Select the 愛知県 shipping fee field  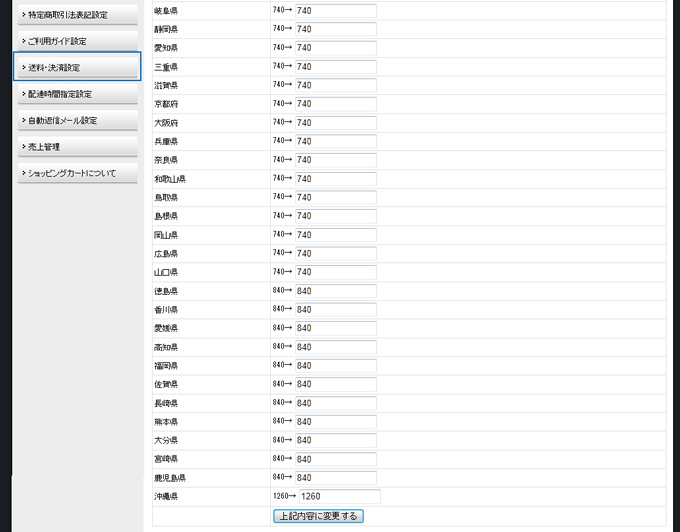(x=335, y=47)
